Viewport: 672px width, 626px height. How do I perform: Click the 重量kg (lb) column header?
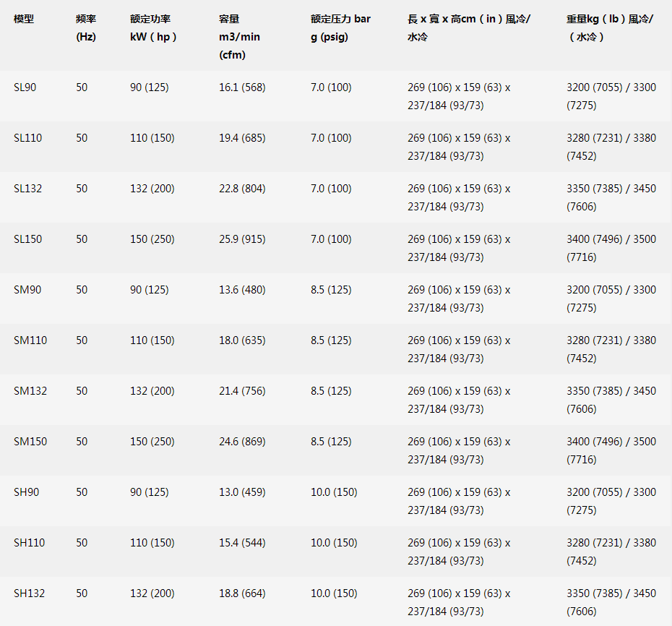click(610, 27)
